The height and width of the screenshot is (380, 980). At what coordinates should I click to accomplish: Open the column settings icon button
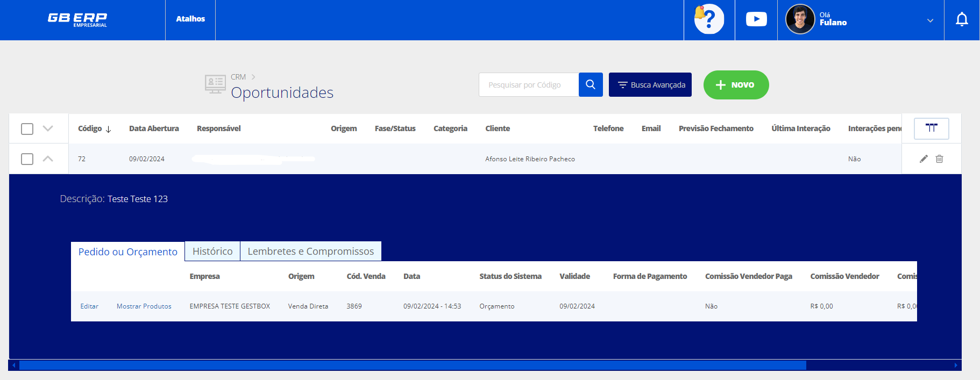click(931, 128)
